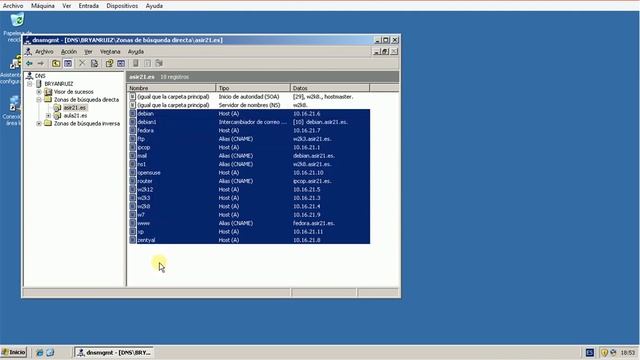Click the Internet Explorer quick launch icon
The width and height of the screenshot is (640, 360).
(x=40, y=353)
